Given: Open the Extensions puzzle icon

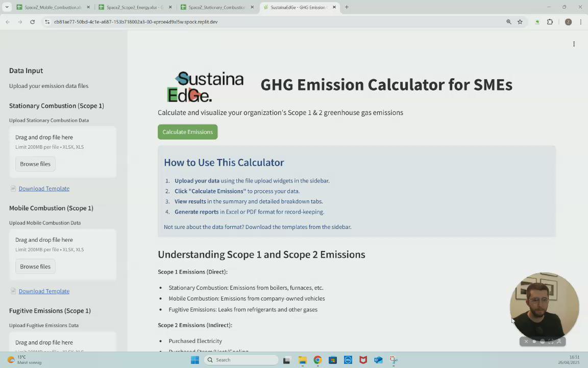Looking at the screenshot, I should click(550, 22).
